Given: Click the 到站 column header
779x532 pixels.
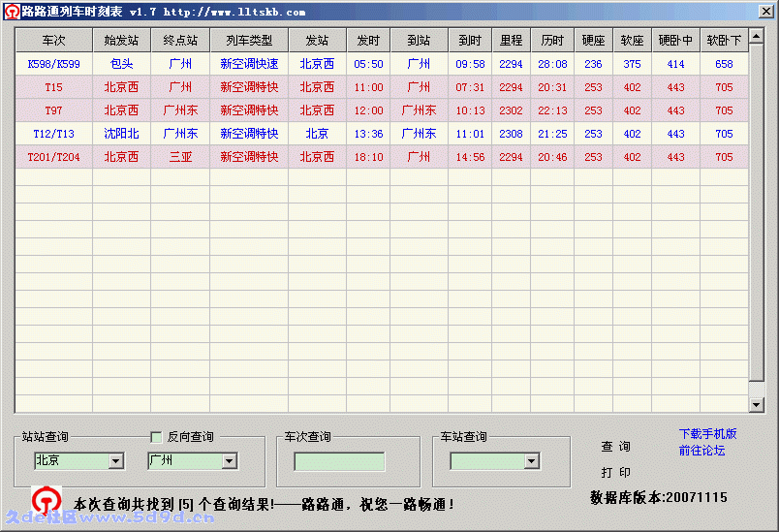Looking at the screenshot, I should 419,41.
